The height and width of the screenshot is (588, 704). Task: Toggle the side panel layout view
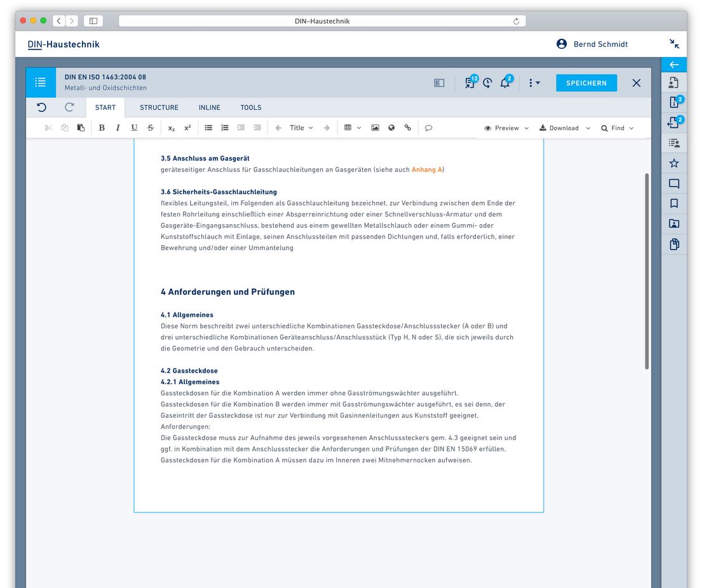440,83
